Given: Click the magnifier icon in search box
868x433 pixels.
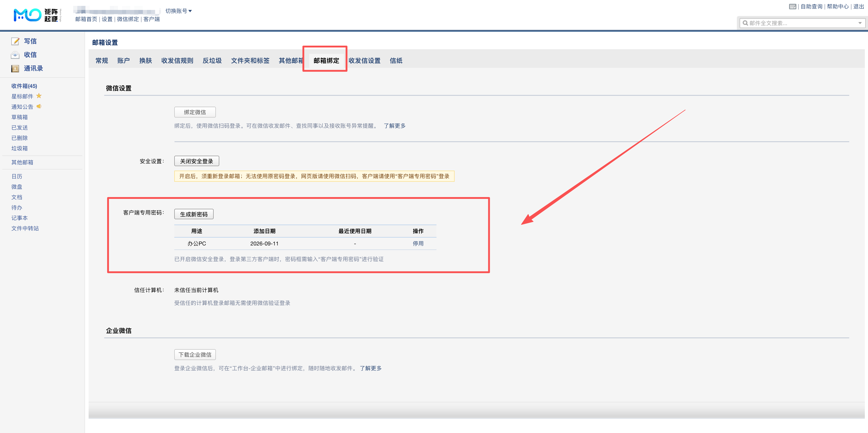Looking at the screenshot, I should coord(745,23).
